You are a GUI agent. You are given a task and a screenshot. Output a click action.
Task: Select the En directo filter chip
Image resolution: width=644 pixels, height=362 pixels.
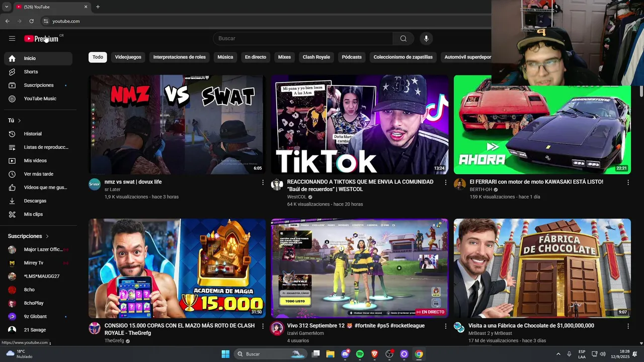tap(256, 57)
